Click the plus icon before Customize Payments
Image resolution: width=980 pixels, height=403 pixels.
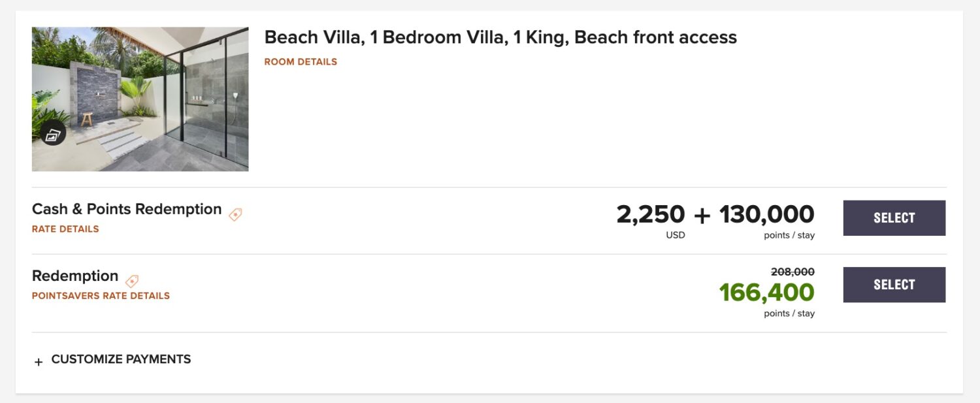click(39, 362)
